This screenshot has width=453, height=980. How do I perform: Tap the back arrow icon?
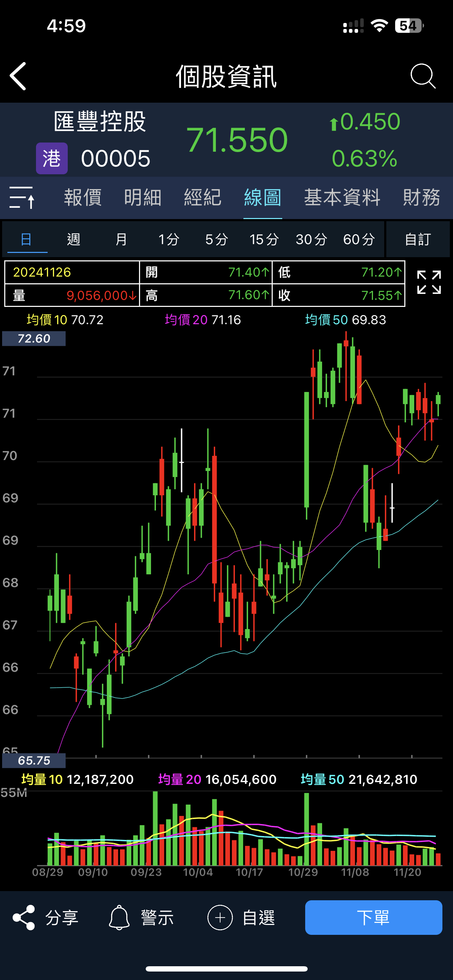[x=18, y=76]
